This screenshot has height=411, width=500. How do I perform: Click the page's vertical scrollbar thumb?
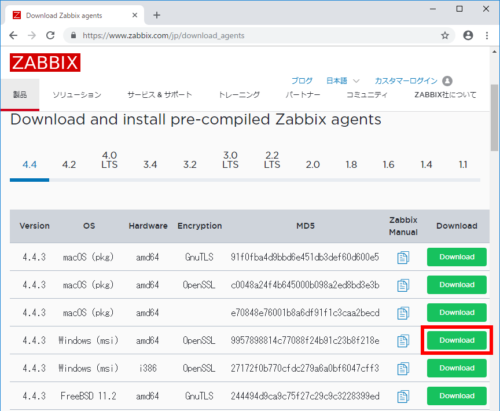click(494, 118)
